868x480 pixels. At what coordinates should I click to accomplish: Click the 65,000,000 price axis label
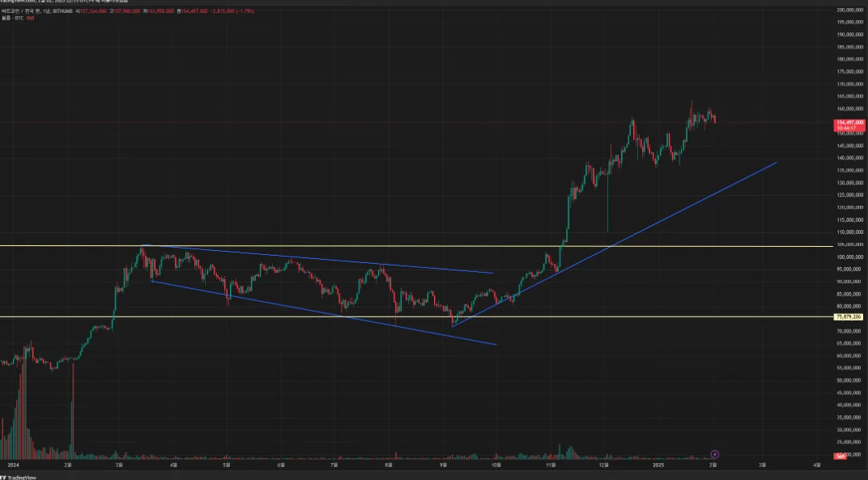(850, 343)
